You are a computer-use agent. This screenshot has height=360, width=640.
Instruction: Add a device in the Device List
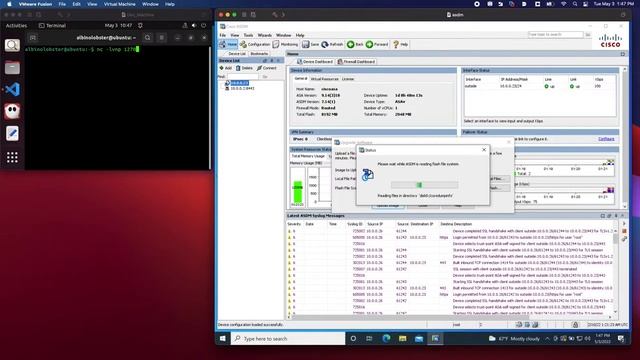[226, 68]
